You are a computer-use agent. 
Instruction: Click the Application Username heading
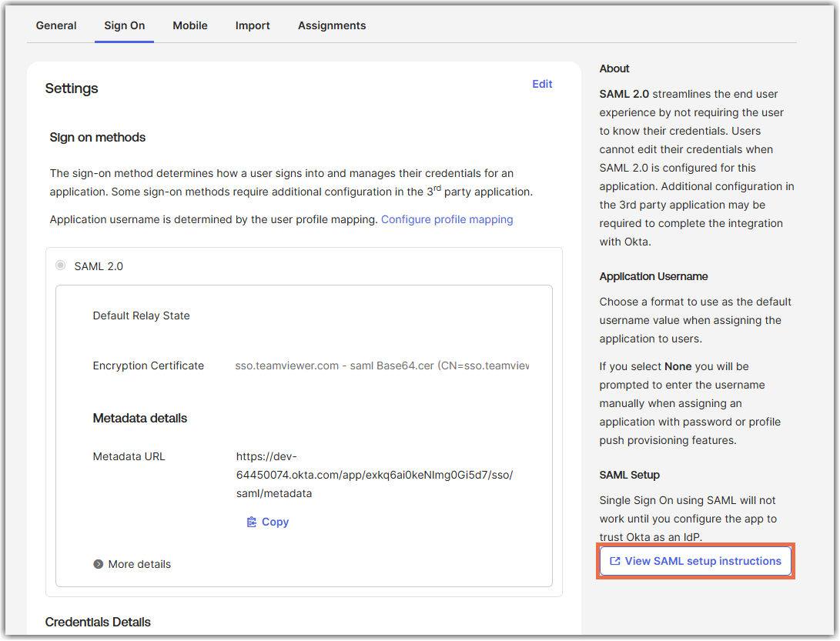[x=653, y=276]
